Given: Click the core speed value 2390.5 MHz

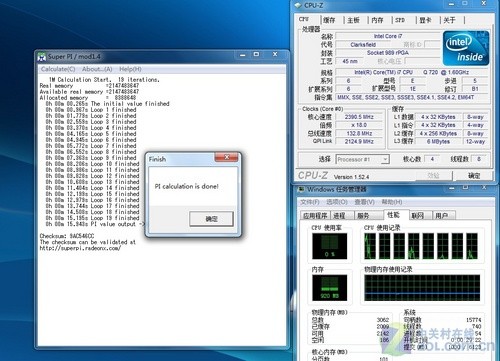Looking at the screenshot, I should pos(359,117).
